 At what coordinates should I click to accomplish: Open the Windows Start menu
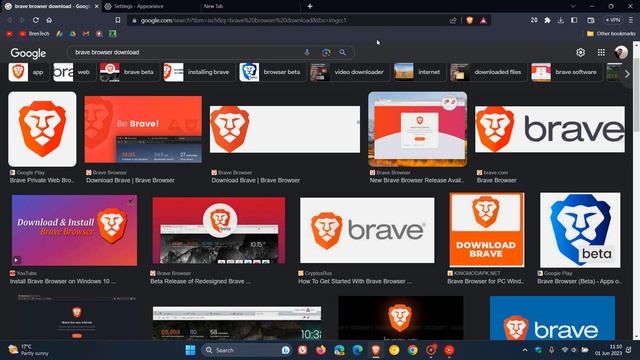click(x=190, y=350)
